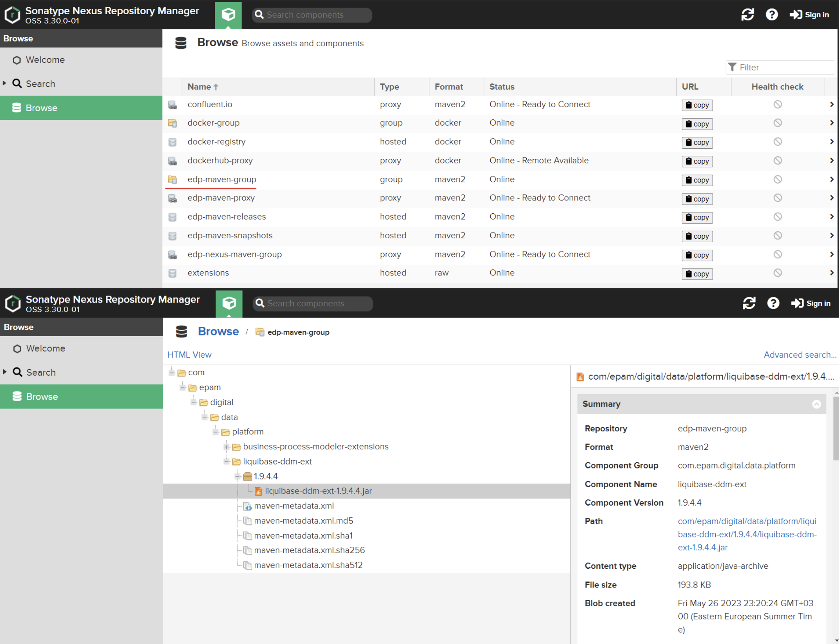Copy URL for dockerhub-proxy repository

pyautogui.click(x=697, y=162)
